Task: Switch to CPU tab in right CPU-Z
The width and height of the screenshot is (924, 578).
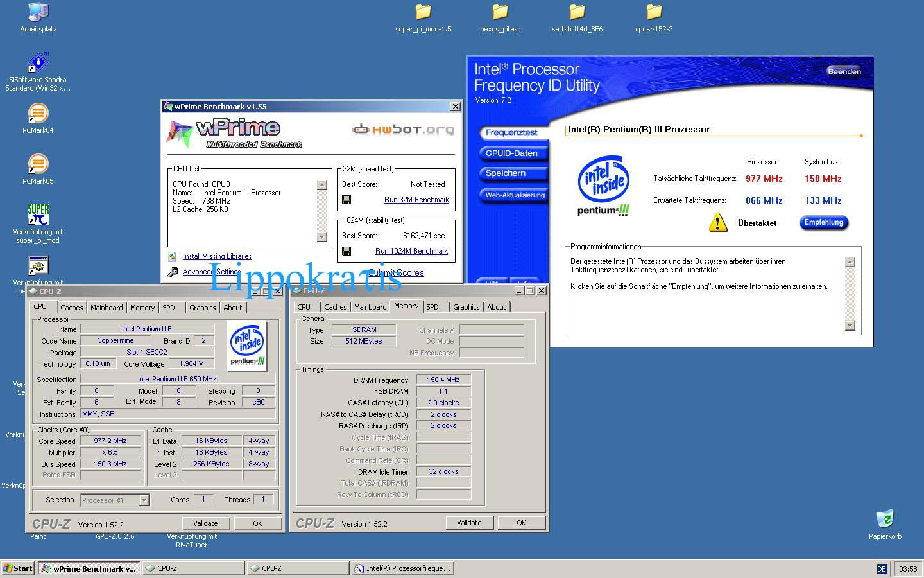Action: point(304,307)
